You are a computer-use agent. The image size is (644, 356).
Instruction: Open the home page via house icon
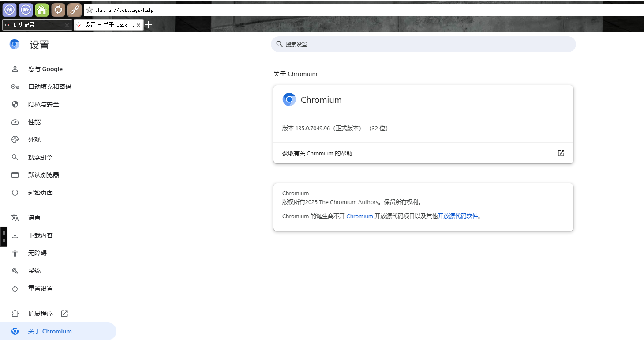point(42,10)
